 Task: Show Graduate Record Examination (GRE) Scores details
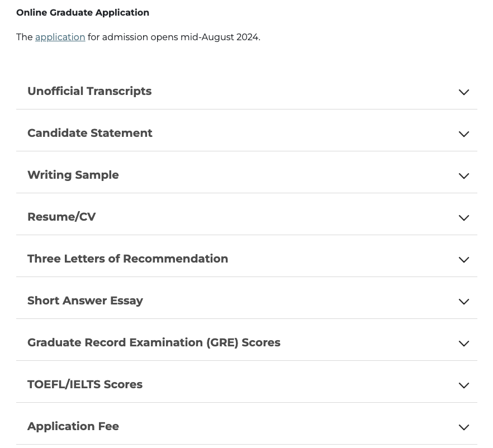pos(154,342)
